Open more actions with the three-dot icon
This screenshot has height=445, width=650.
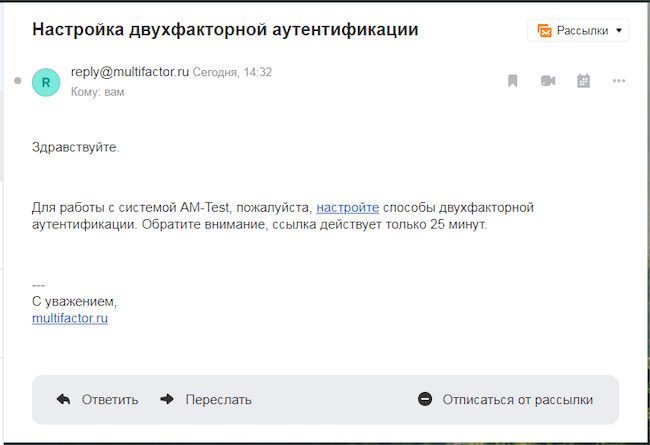pos(619,81)
